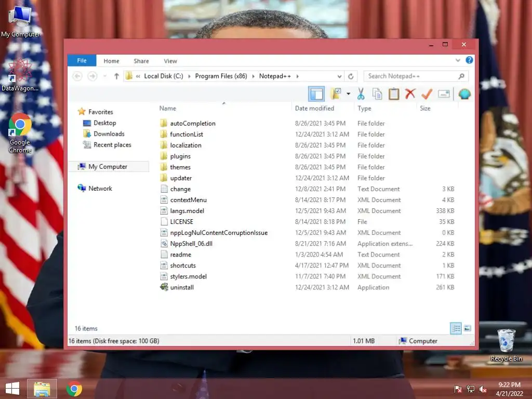The image size is (532, 399).
Task: Open the folder options dropdown arrow
Action: point(348,94)
